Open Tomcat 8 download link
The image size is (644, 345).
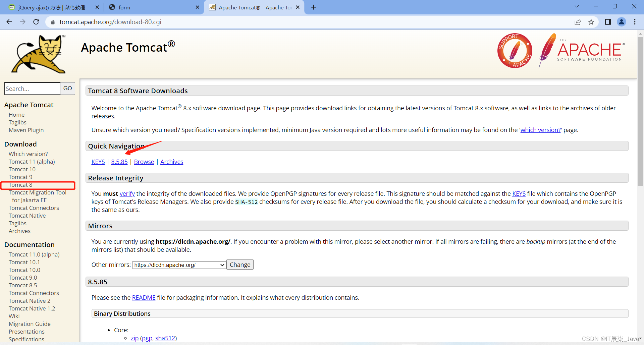tap(20, 185)
